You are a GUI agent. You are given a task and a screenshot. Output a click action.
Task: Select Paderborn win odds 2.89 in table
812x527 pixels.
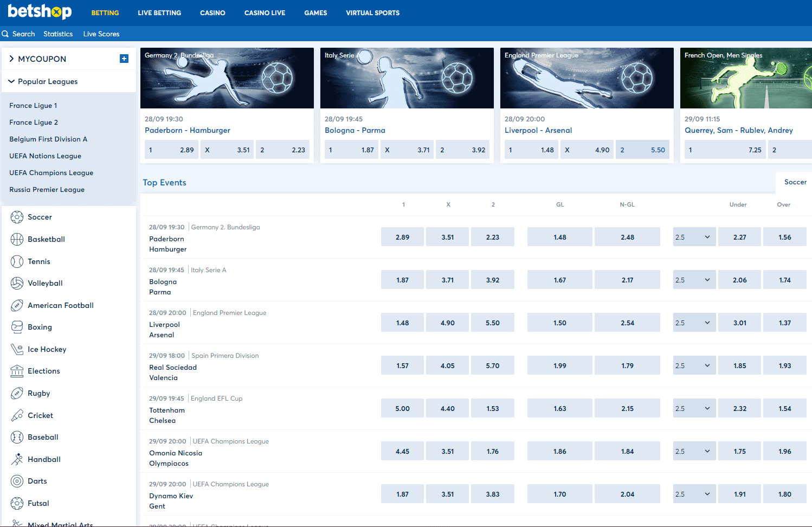point(402,237)
